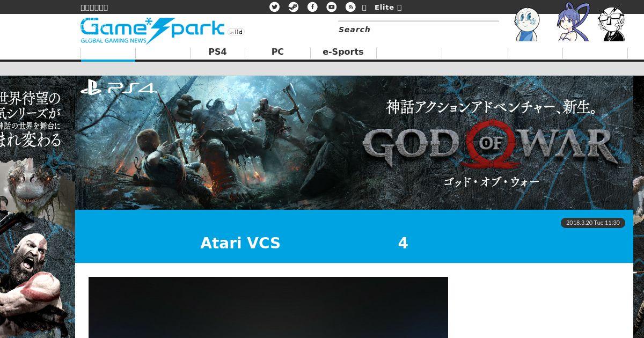Open the article's dark lead image
644x338 pixels.
[x=268, y=307]
